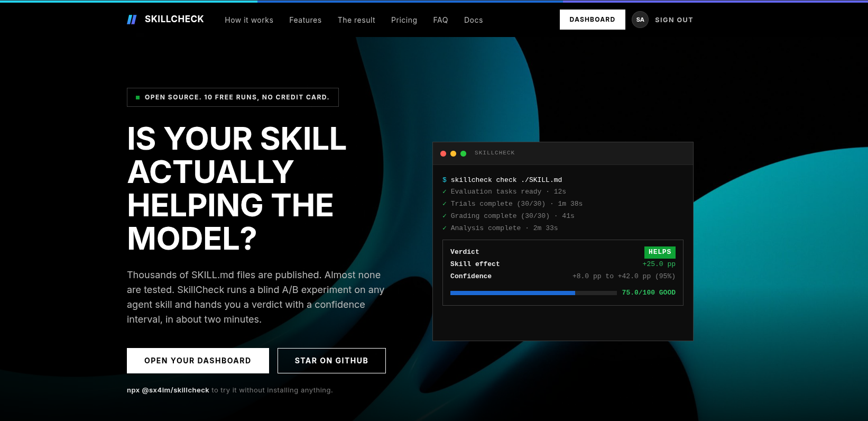Click the 75.0/100 GOOD score text
This screenshot has width=868, height=421.
(649, 292)
